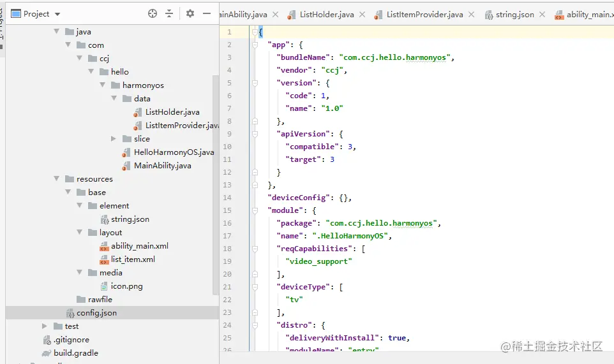Fold the "module" block on line 15
Screen dimensions: 614x364
click(255, 210)
